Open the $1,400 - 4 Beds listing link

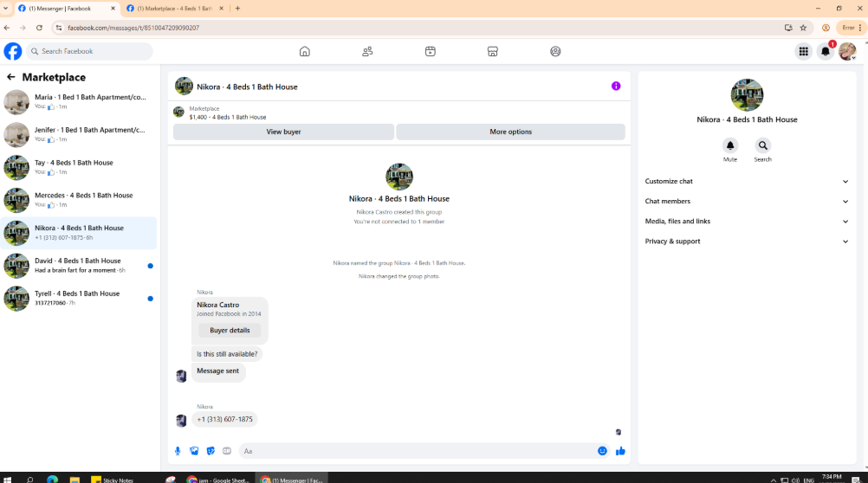228,118
